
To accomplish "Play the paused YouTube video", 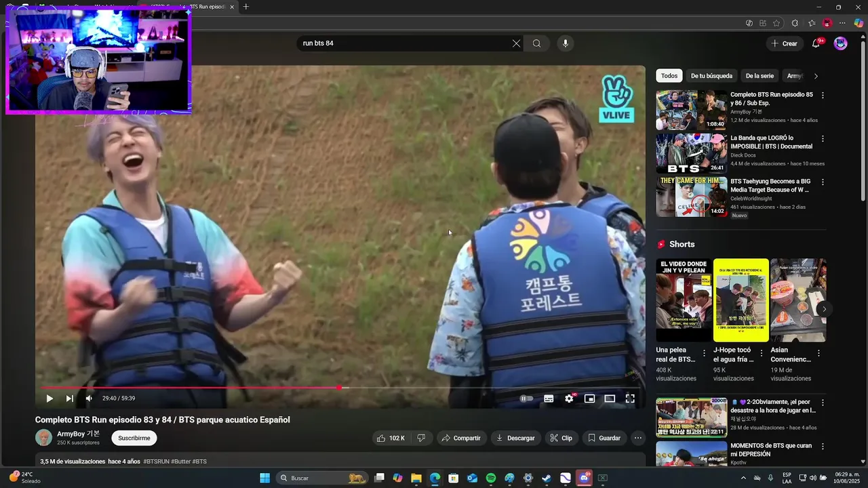I will [x=50, y=399].
